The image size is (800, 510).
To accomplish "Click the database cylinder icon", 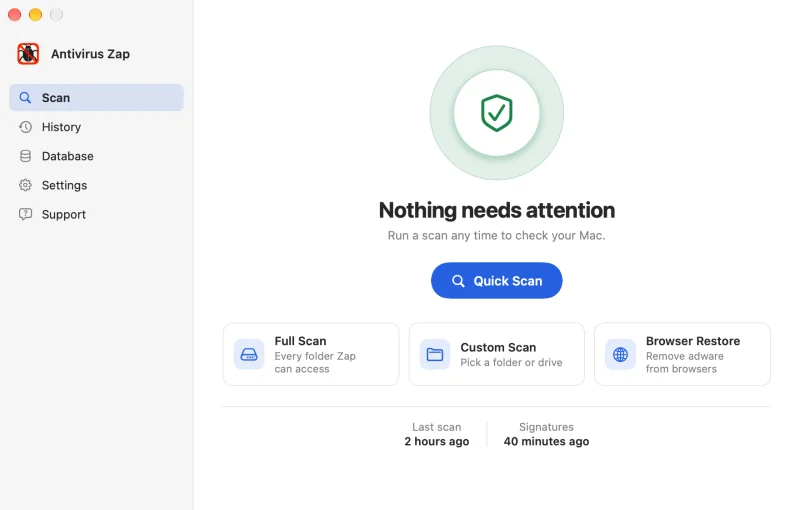I will 25,156.
